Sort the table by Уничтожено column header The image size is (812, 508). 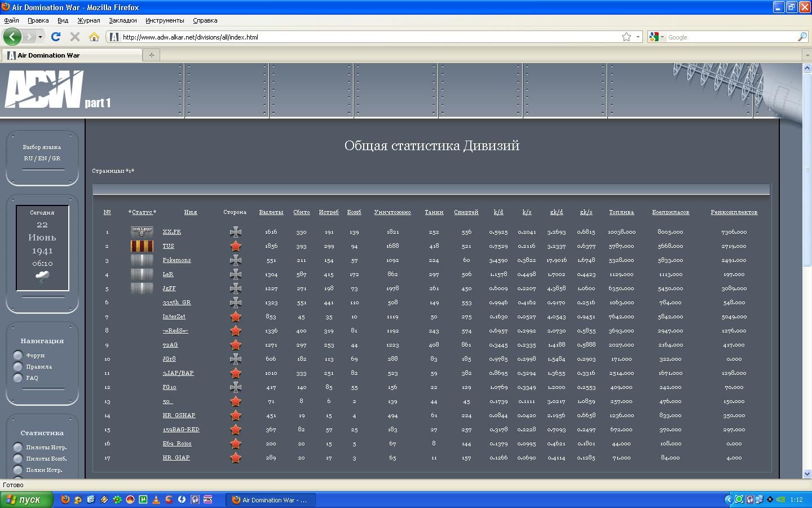coord(392,212)
